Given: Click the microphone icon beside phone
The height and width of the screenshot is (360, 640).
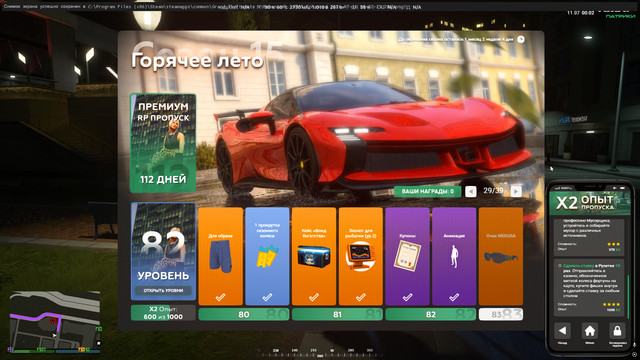Looking at the screenshot, I should tap(635, 344).
